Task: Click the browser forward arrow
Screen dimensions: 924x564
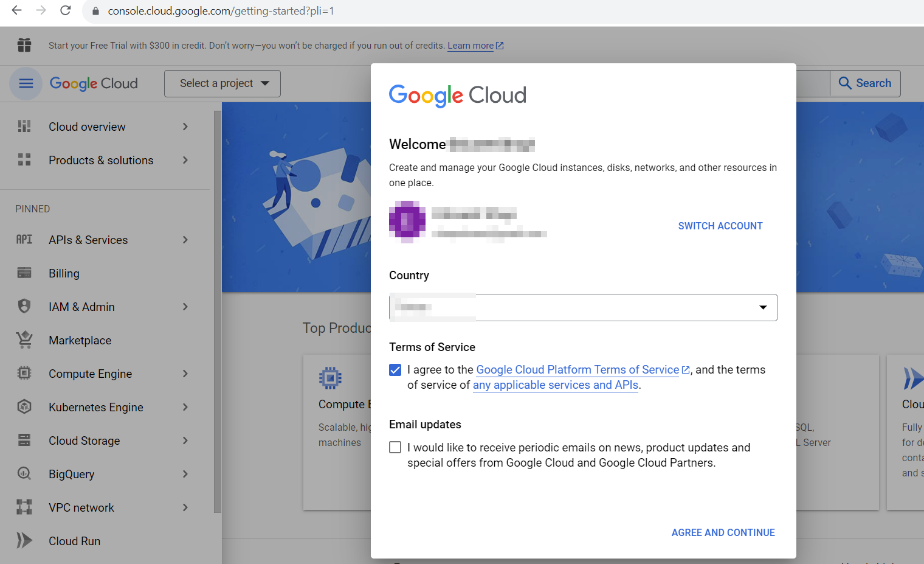Action: pyautogui.click(x=41, y=10)
